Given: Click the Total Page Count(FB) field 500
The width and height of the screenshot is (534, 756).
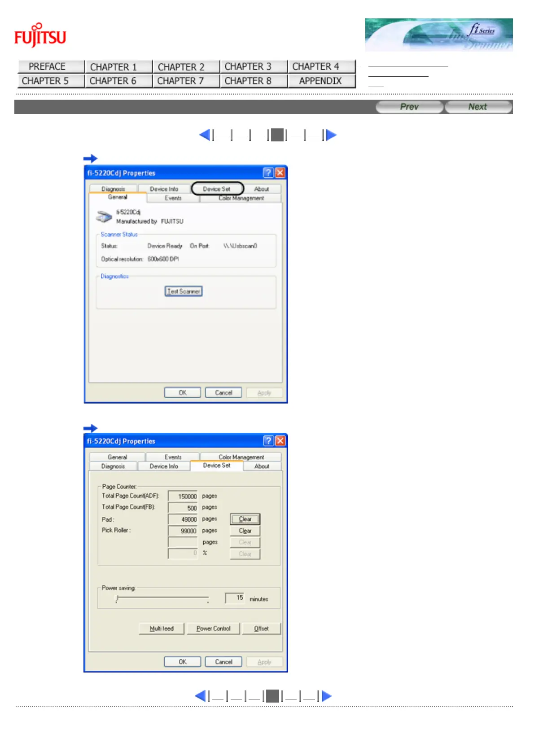Looking at the screenshot, I should coord(183,508).
